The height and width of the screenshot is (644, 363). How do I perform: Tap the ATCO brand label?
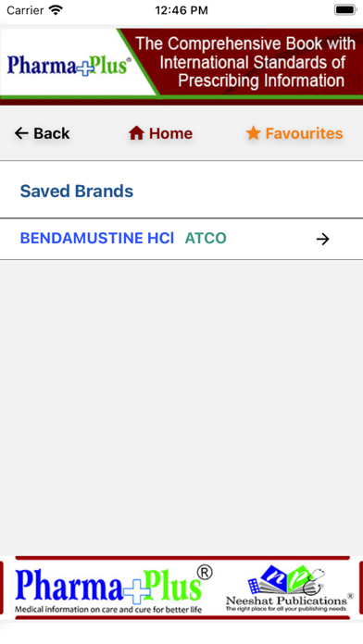click(206, 238)
